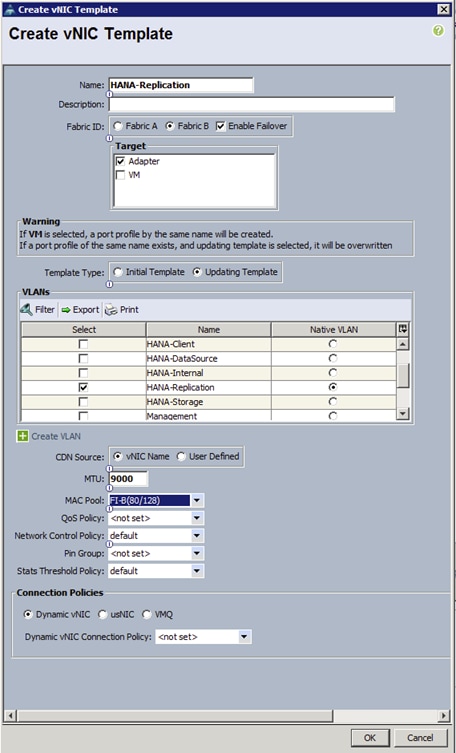
Task: Open the Pin Group dropdown
Action: pyautogui.click(x=197, y=553)
